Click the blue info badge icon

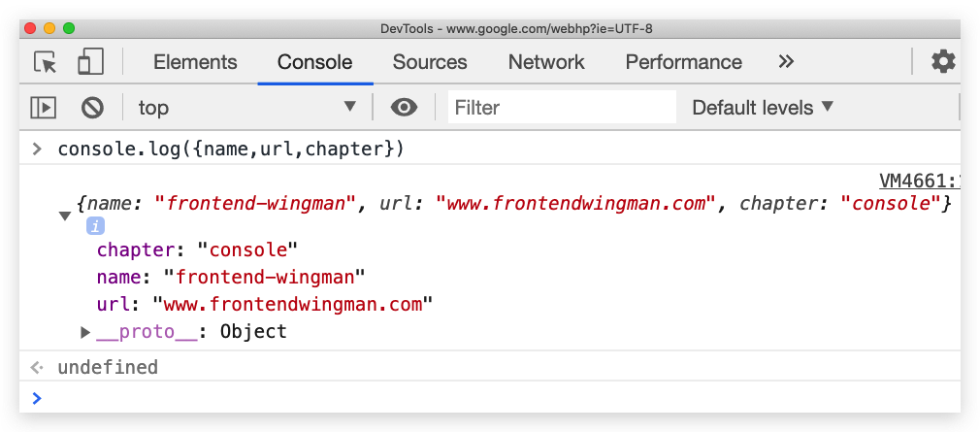95,226
